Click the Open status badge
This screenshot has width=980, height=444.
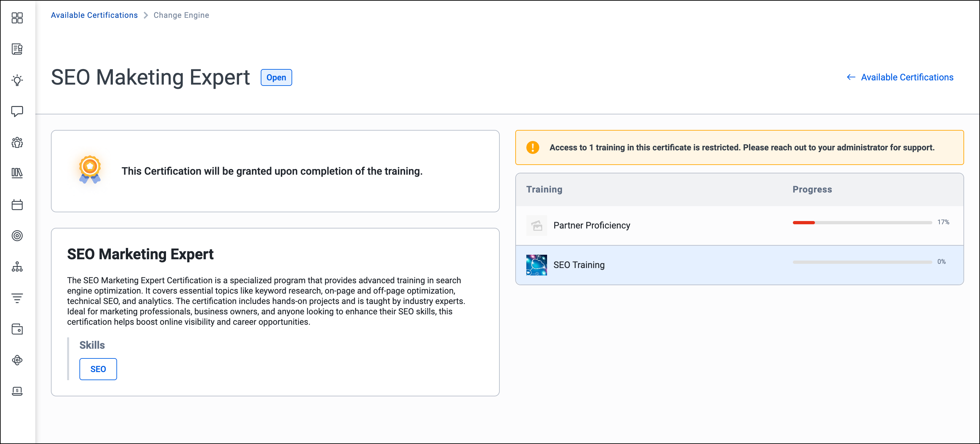(276, 77)
